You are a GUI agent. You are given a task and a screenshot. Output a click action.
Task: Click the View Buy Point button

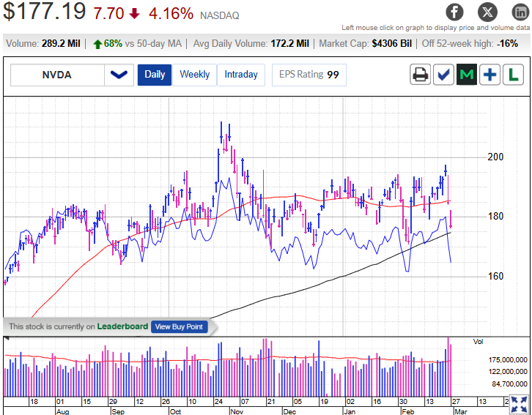(x=179, y=326)
